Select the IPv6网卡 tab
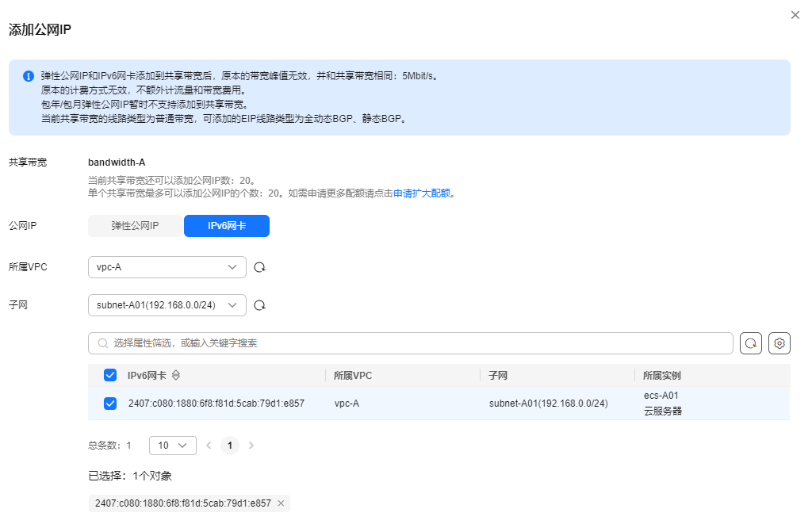 (227, 226)
